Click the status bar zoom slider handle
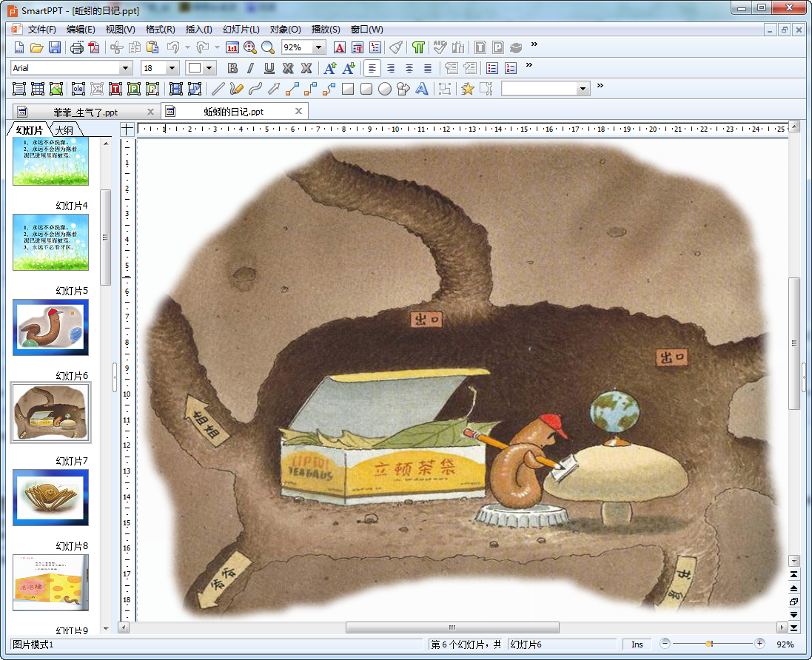Viewport: 812px width, 660px height. point(709,644)
